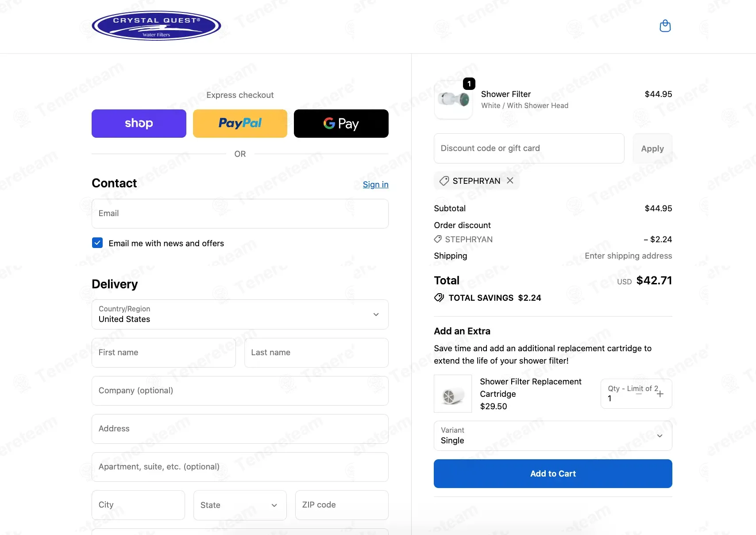The image size is (756, 535).
Task: Follow the Sign in link
Action: (375, 185)
